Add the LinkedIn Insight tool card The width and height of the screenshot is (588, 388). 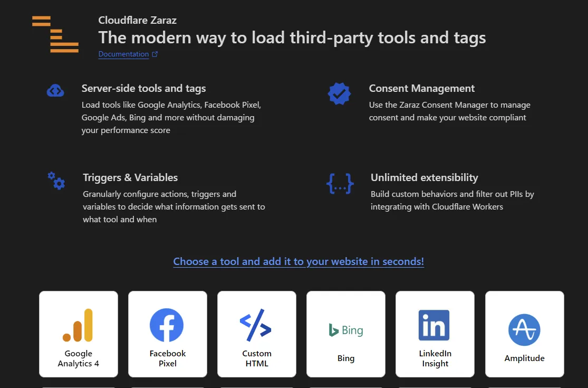click(x=435, y=334)
